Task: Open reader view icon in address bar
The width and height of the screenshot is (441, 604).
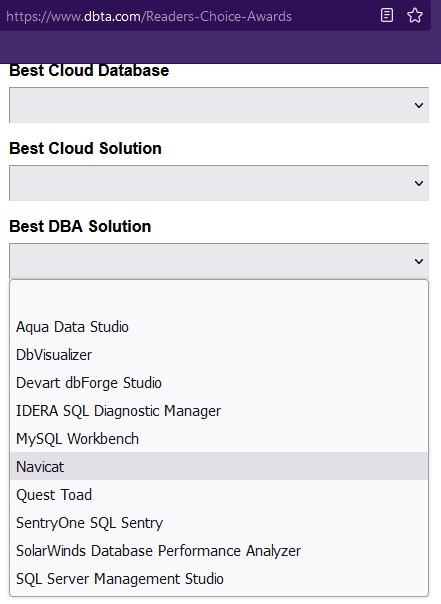Action: point(387,15)
